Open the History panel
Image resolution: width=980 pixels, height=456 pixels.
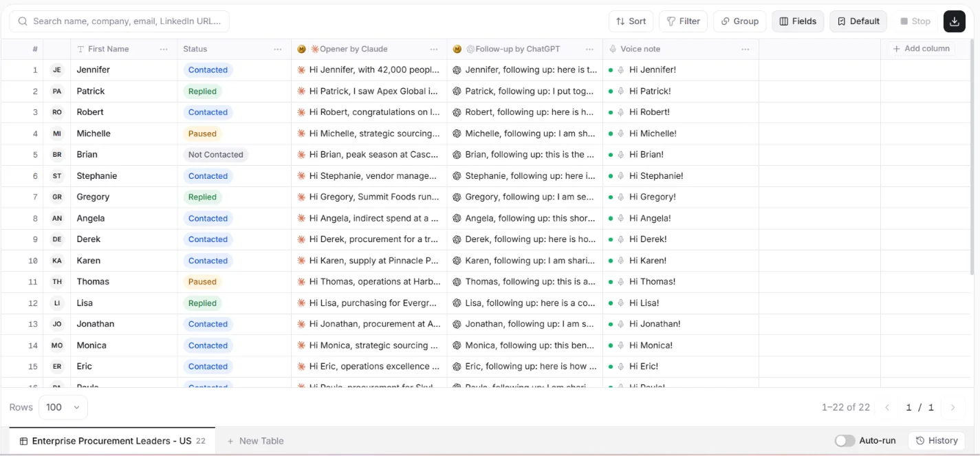coord(937,441)
